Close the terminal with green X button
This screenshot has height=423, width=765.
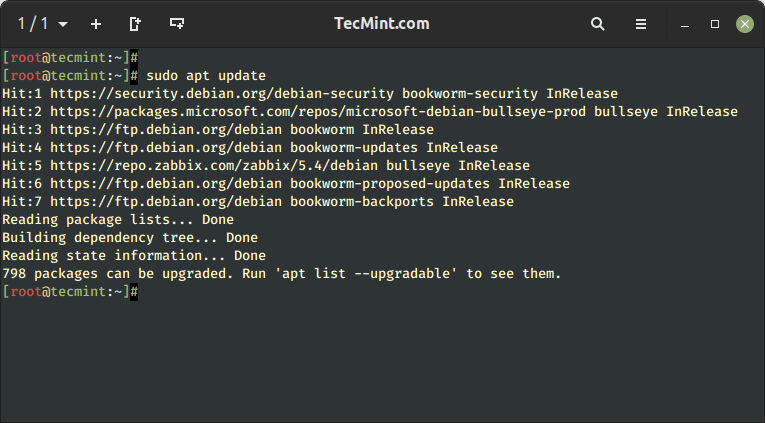pos(745,24)
